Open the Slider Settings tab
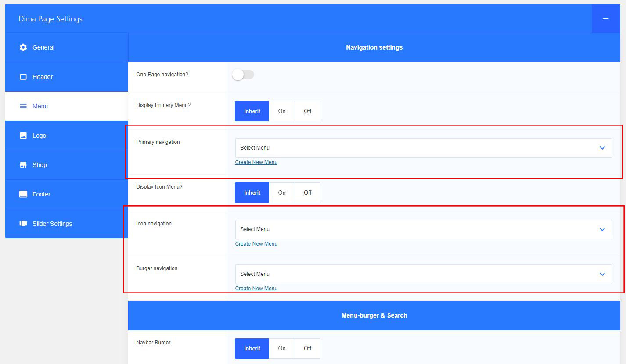626x364 pixels. pyautogui.click(x=67, y=224)
